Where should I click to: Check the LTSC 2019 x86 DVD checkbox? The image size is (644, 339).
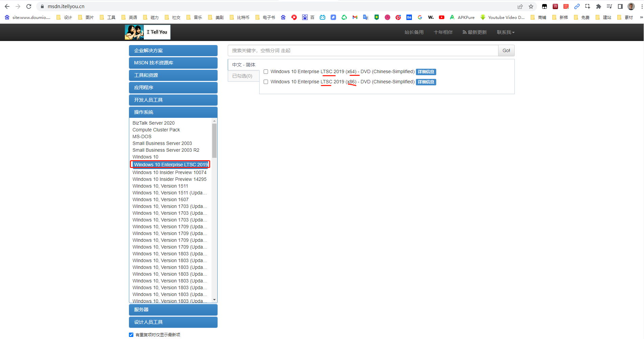point(266,82)
